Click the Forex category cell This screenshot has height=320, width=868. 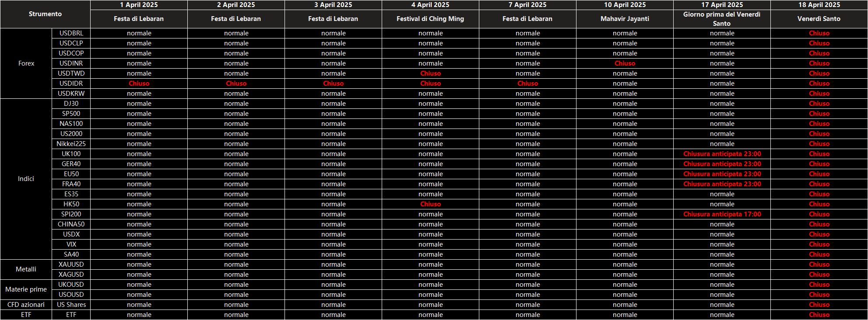pos(26,63)
